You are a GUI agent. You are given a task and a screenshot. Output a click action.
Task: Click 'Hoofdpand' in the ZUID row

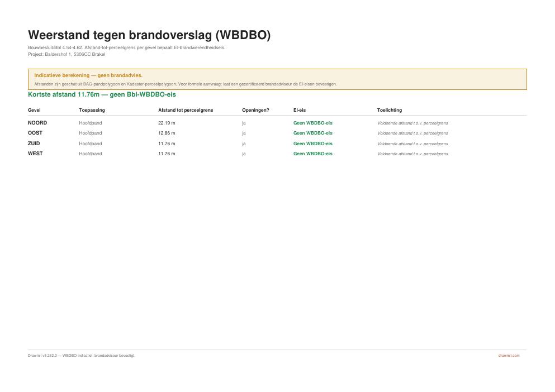[90, 144]
